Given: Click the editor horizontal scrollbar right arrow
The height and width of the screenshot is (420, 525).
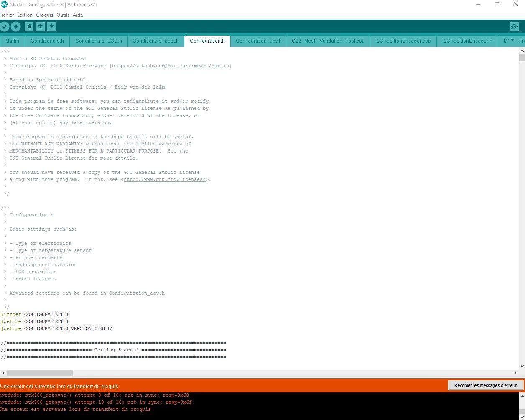Looking at the screenshot, I should (x=515, y=373).
